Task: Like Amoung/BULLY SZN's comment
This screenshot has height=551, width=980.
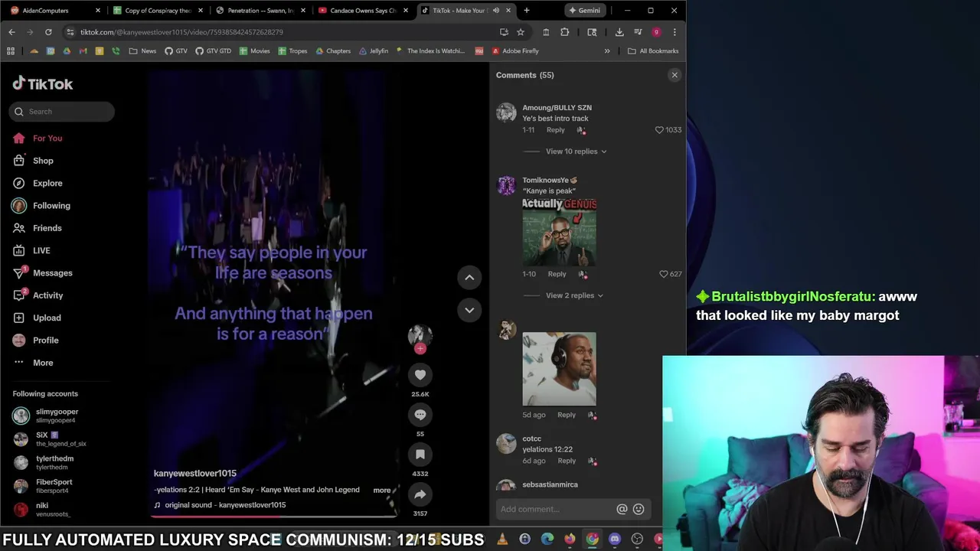Action: click(659, 130)
